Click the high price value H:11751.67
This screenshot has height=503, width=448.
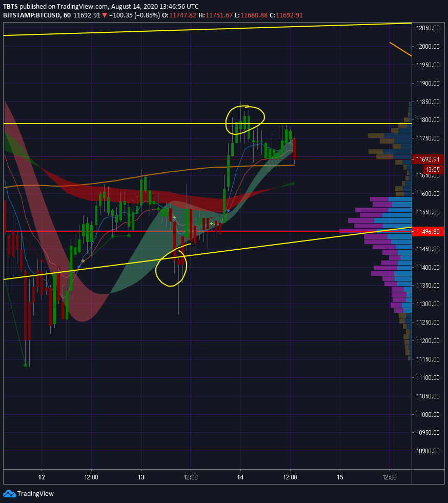[x=215, y=15]
